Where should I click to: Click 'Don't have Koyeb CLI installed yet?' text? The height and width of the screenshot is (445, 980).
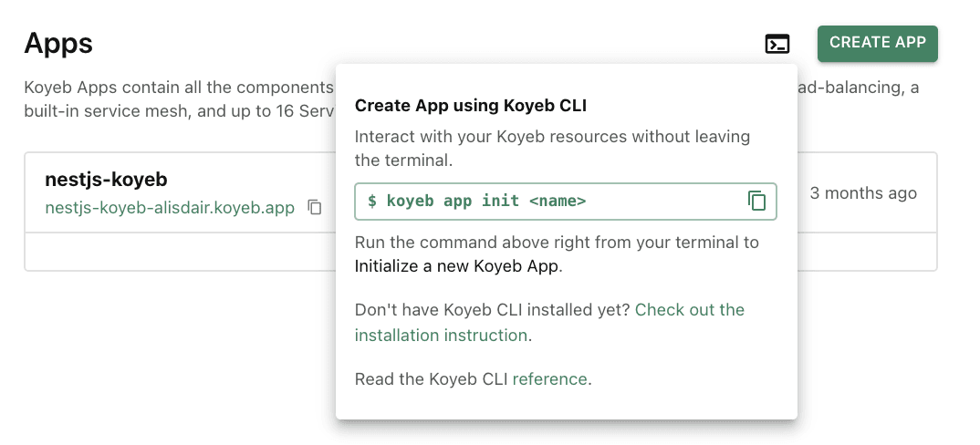(492, 310)
